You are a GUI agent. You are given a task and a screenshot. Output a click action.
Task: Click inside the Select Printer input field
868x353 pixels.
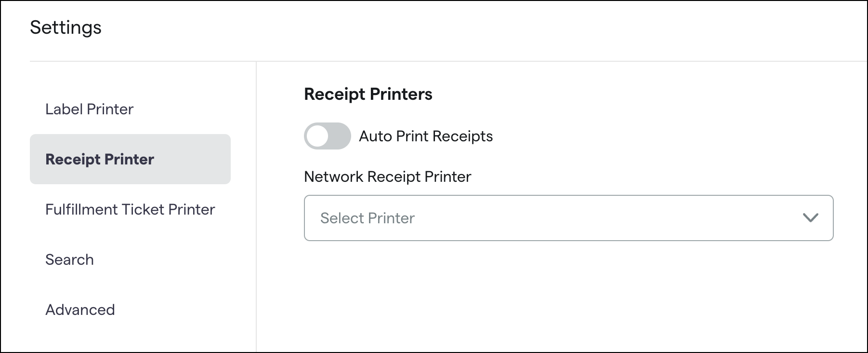(434, 218)
